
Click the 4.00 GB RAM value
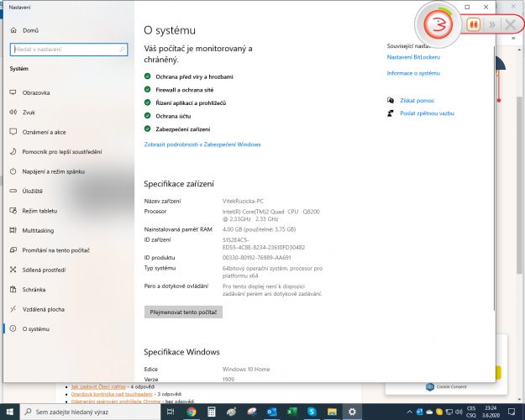[x=259, y=229]
